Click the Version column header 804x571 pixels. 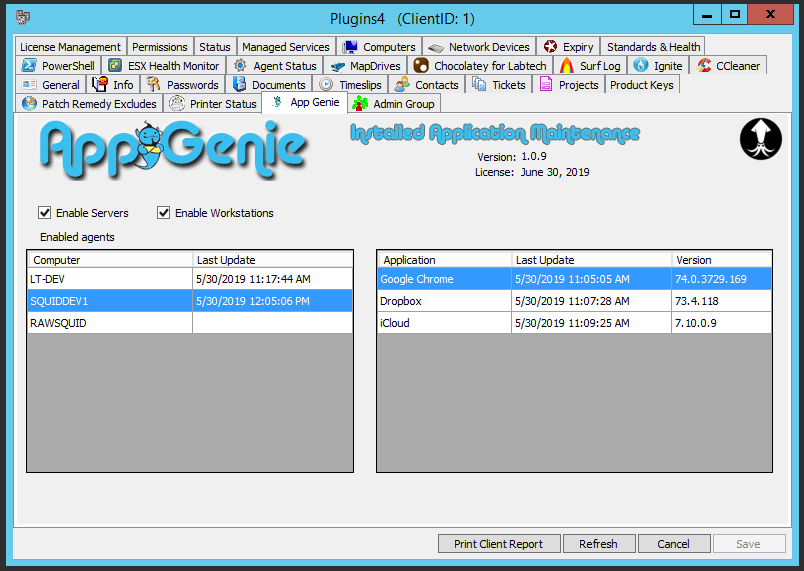click(x=721, y=260)
